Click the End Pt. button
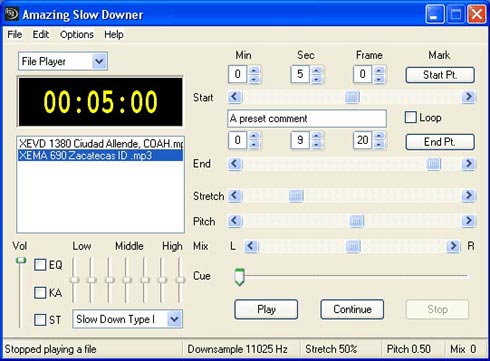The width and height of the screenshot is (490, 361). [x=440, y=142]
